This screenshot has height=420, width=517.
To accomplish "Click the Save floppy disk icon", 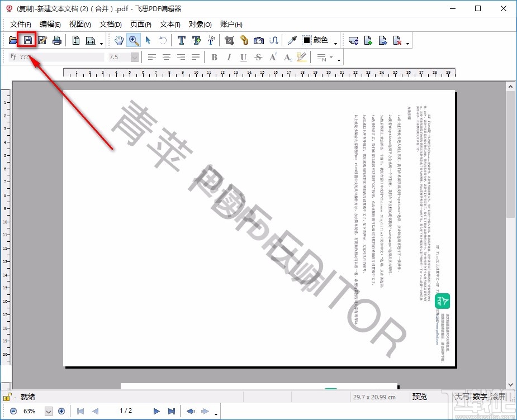I will (28, 40).
